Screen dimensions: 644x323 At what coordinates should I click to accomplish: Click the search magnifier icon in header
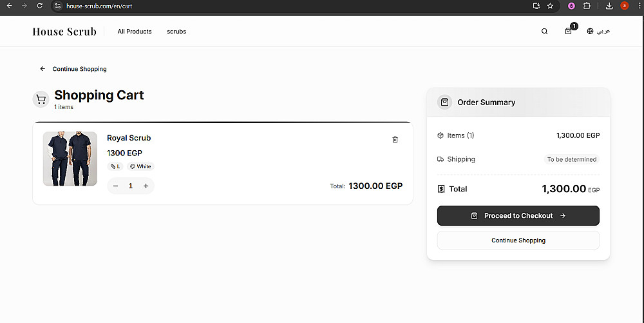tap(545, 32)
